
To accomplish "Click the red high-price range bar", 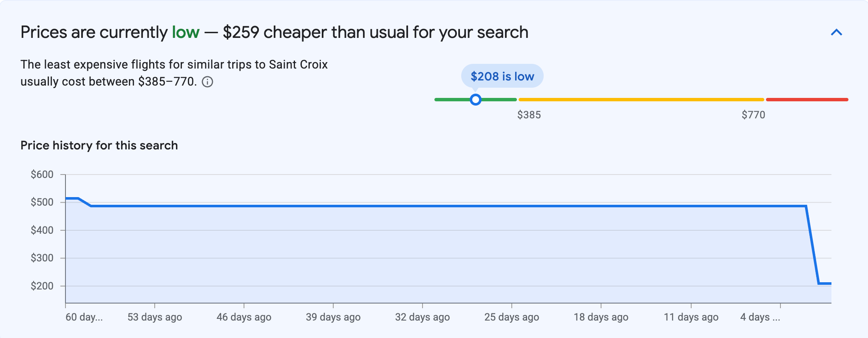I will [807, 100].
